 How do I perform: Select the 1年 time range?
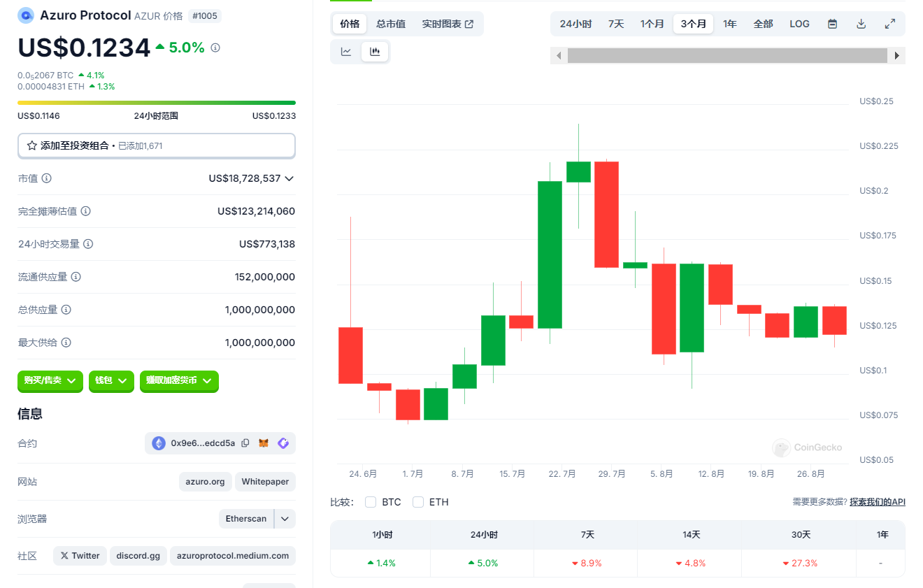(x=730, y=24)
